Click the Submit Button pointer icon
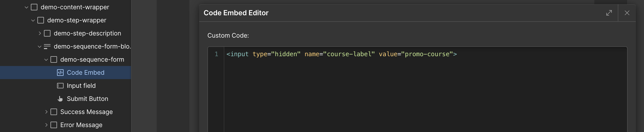 click(60, 99)
